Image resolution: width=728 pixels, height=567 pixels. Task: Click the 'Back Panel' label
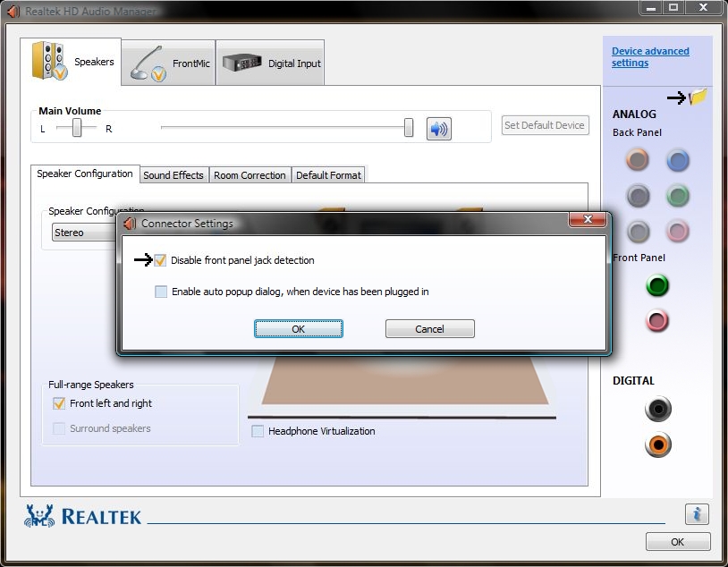click(637, 132)
